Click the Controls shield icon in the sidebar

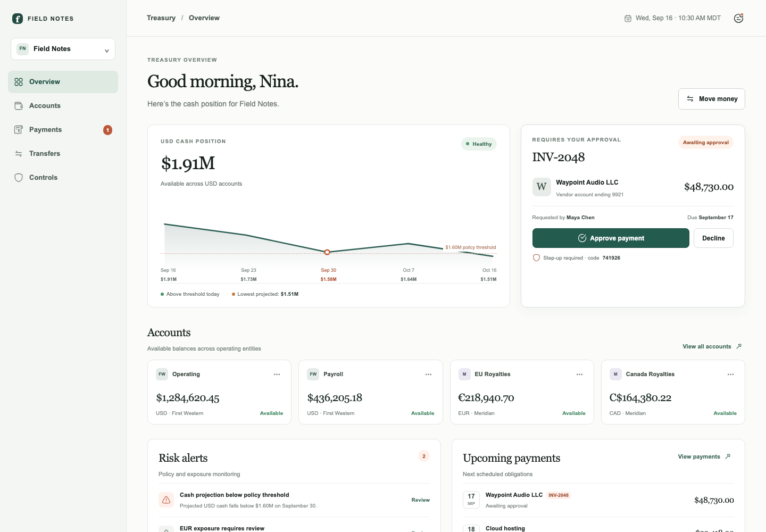point(19,178)
